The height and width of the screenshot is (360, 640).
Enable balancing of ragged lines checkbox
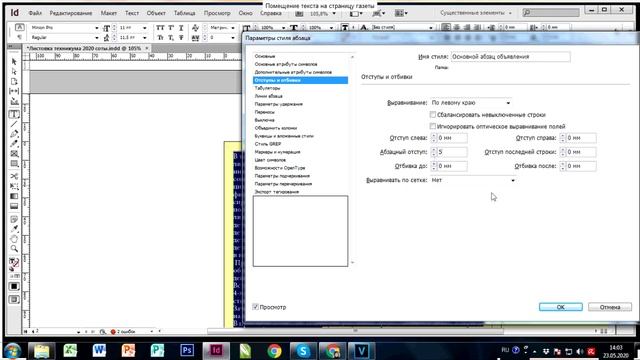(433, 115)
